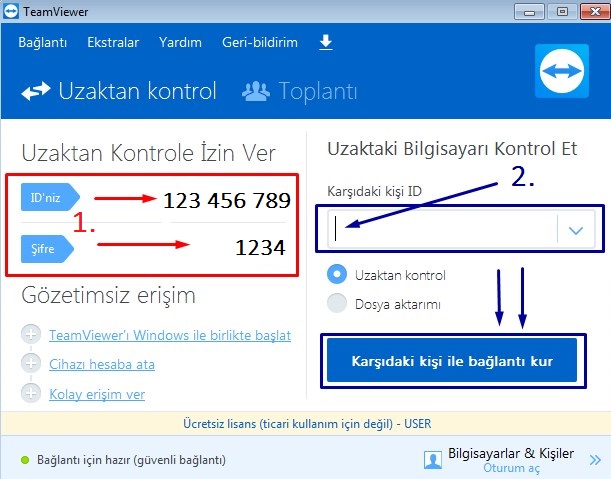Open the Ekstralar menu
611x479 pixels.
pos(113,42)
